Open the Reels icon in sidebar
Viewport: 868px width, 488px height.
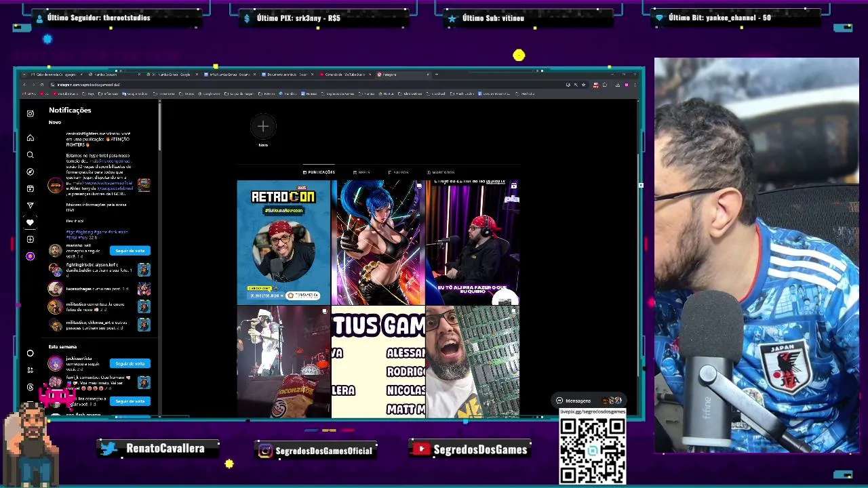pos(30,188)
